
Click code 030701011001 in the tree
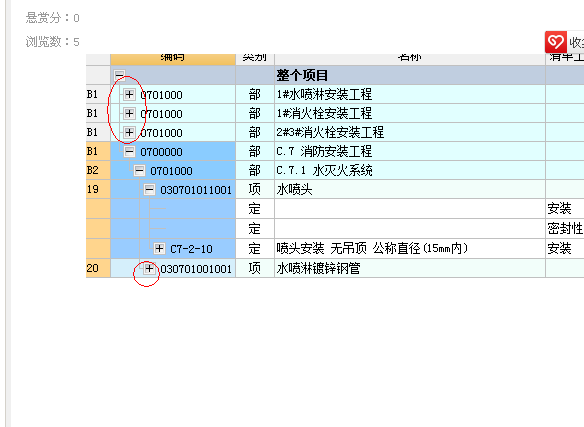pos(196,190)
